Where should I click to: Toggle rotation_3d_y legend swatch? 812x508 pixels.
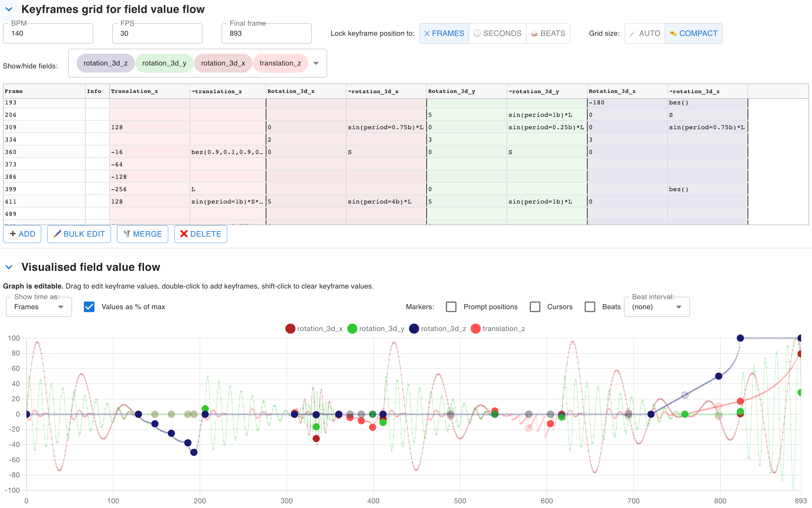[x=352, y=329]
